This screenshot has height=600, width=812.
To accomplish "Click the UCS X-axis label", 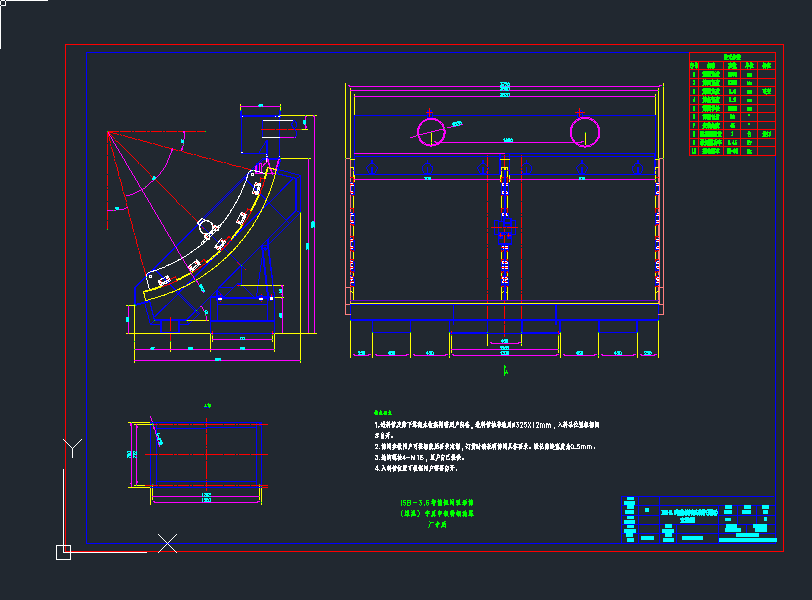I will [x=168, y=544].
